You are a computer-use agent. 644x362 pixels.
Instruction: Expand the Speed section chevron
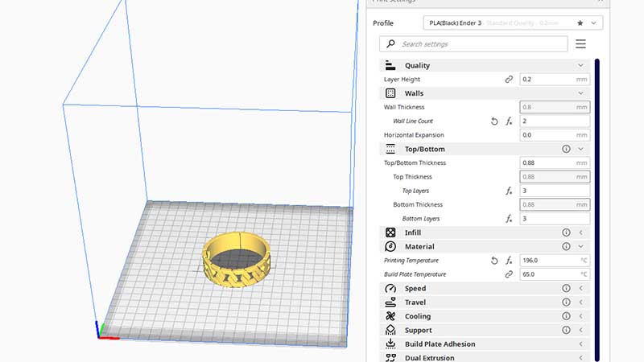580,289
